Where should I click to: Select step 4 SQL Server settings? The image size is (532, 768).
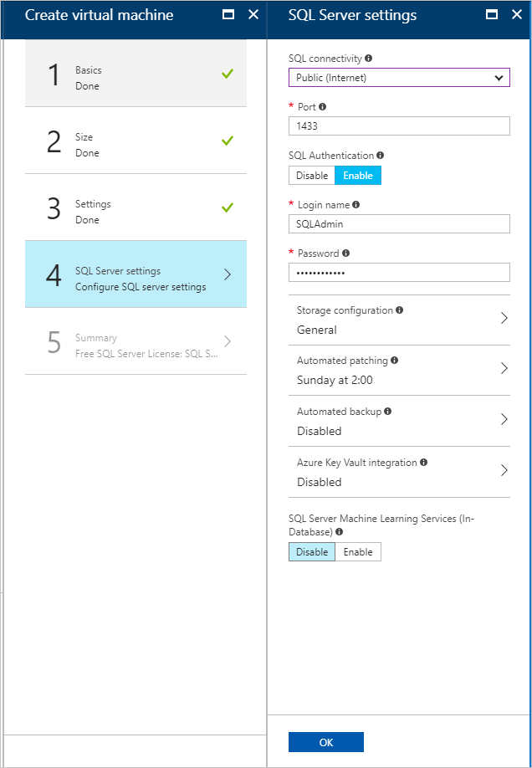136,274
